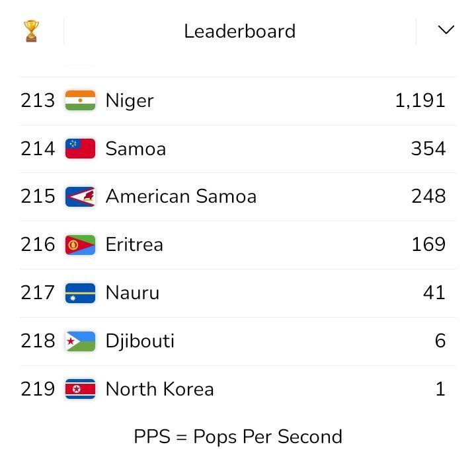Click the American Samoa flag icon
Image resolution: width=476 pixels, height=457 pixels.
81,197
